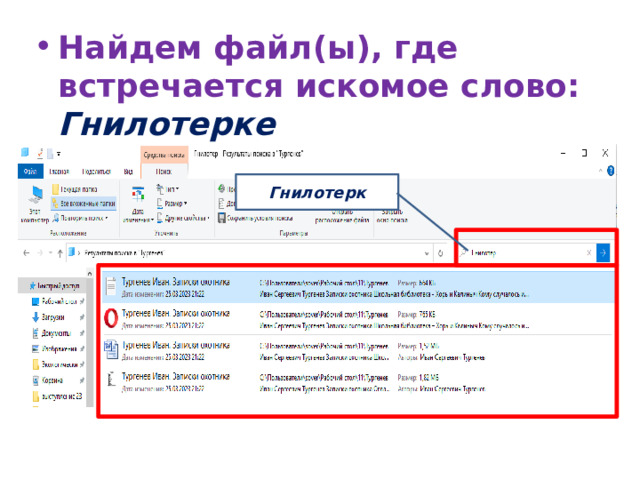
Task: Select fourth Тургенев Иван result file name
Action: tap(176, 376)
